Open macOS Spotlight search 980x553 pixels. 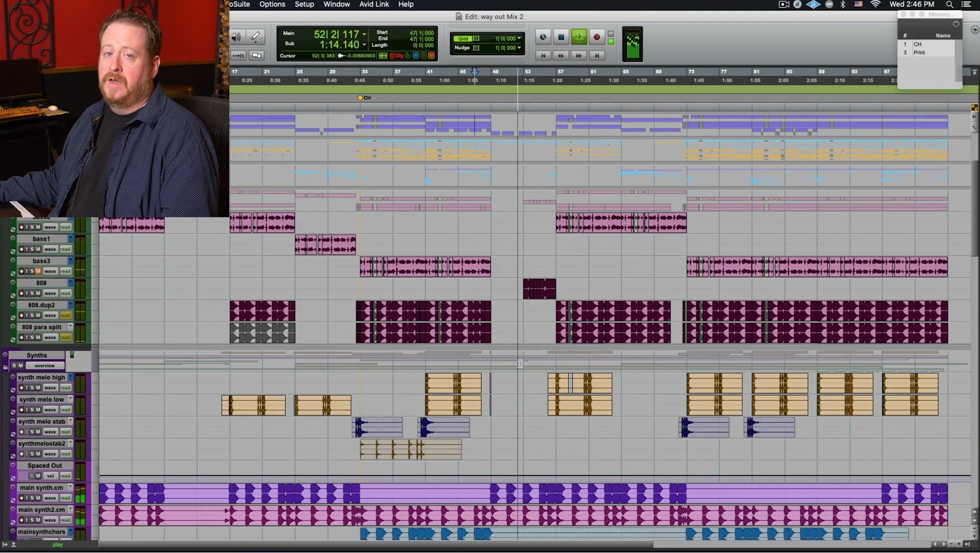949,4
